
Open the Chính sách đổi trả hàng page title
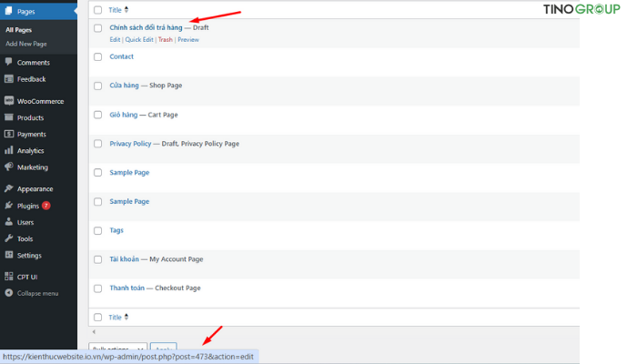(x=146, y=27)
